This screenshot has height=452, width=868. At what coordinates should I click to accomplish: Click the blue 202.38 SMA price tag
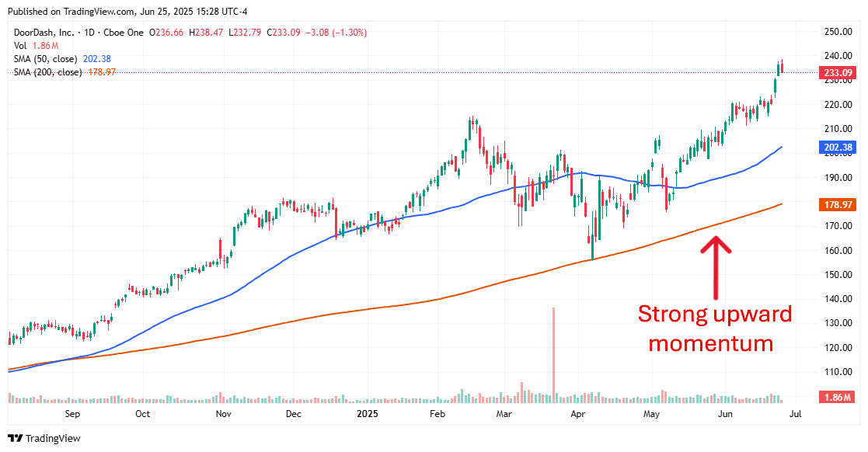tap(838, 147)
